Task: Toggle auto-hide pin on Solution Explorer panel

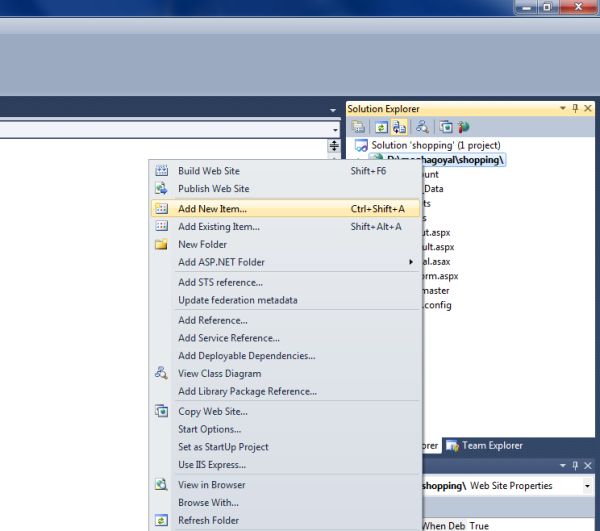Action: pyautogui.click(x=575, y=108)
